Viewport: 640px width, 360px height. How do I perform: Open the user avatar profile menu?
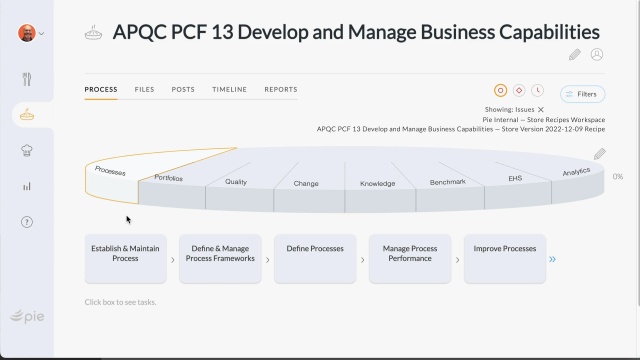click(x=27, y=33)
